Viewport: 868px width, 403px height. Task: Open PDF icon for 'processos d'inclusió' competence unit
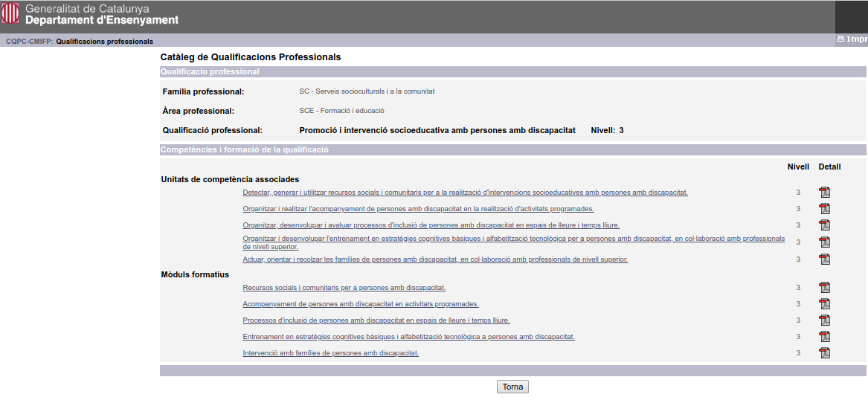point(824,225)
